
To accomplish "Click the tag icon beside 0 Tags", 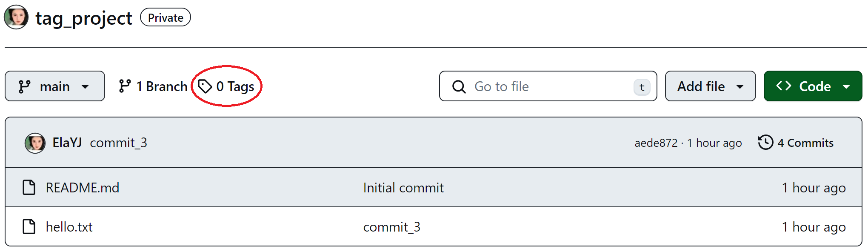I will pyautogui.click(x=205, y=86).
